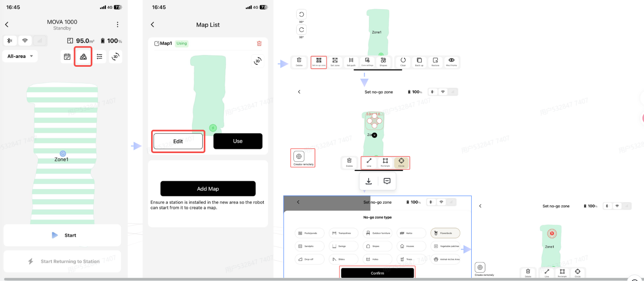This screenshot has width=644, height=281.
Task: Tap Start Returning to Station
Action: coord(62,261)
